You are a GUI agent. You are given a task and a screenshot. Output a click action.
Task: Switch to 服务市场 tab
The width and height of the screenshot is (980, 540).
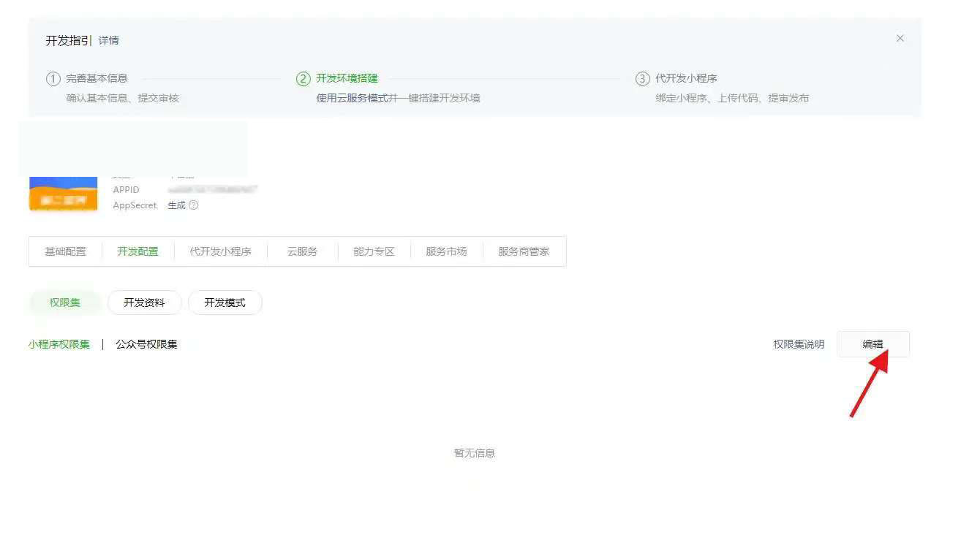pyautogui.click(x=446, y=251)
